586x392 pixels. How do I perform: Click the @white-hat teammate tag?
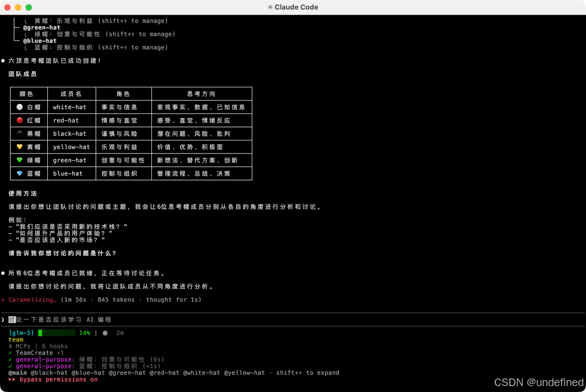(x=201, y=372)
